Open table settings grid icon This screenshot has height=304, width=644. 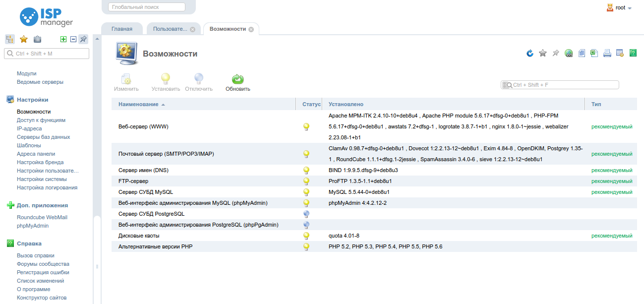pos(620,54)
